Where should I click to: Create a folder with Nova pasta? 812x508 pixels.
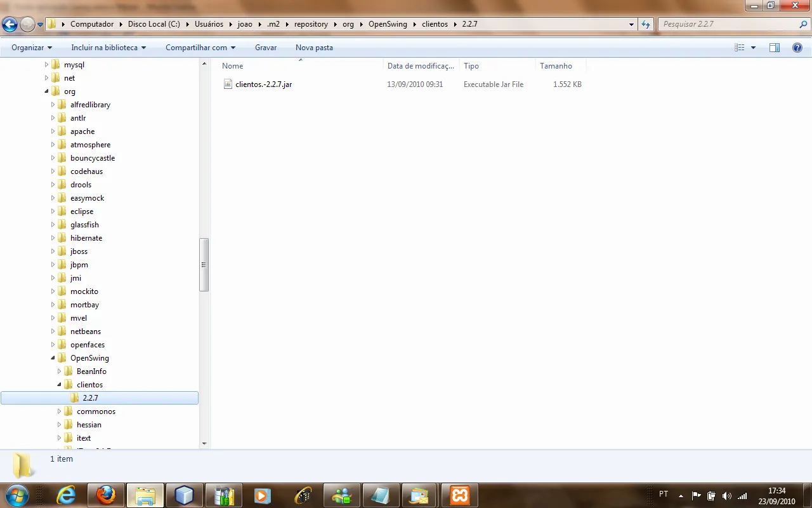(314, 48)
